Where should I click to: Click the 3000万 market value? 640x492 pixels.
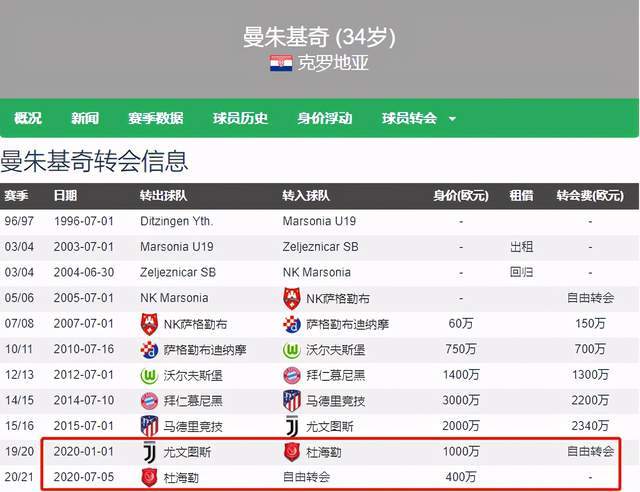tap(461, 400)
